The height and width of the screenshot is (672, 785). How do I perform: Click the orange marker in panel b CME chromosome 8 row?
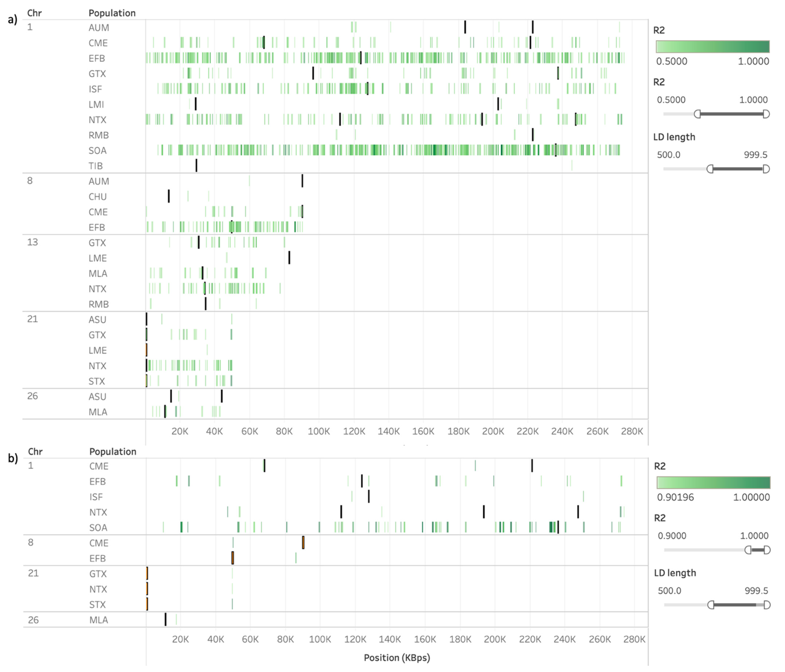[303, 542]
